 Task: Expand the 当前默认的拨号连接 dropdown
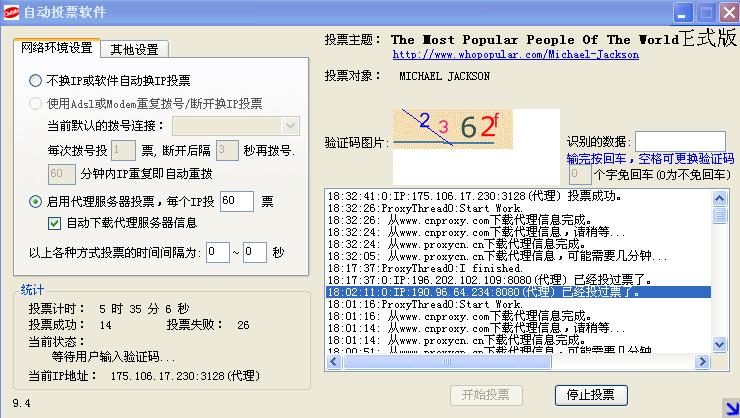point(290,126)
